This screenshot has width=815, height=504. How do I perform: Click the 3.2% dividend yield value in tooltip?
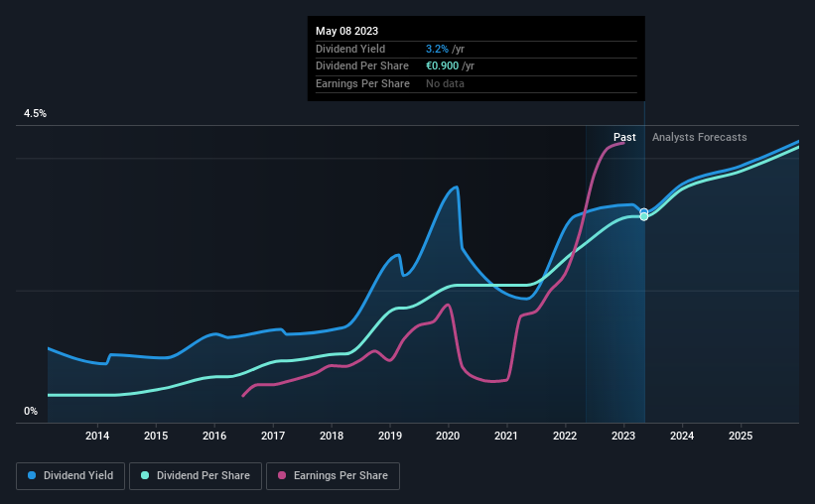click(437, 49)
